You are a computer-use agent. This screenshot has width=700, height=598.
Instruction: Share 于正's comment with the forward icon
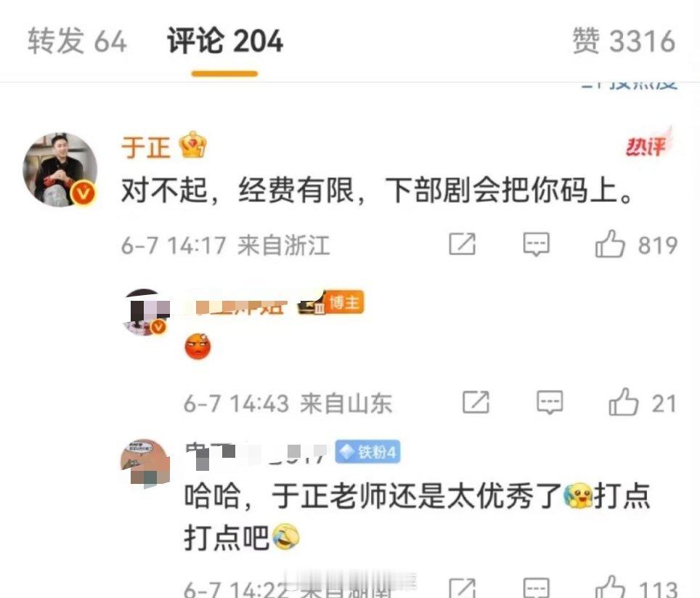(462, 244)
